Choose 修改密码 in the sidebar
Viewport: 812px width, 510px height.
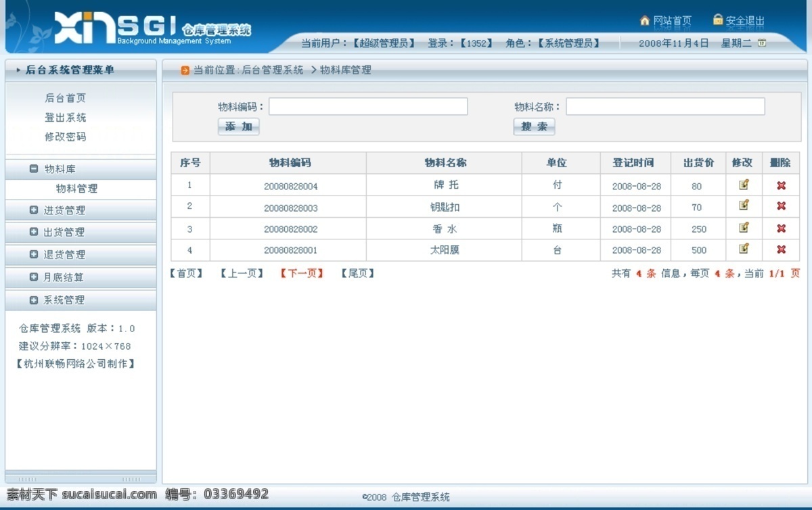pyautogui.click(x=66, y=137)
